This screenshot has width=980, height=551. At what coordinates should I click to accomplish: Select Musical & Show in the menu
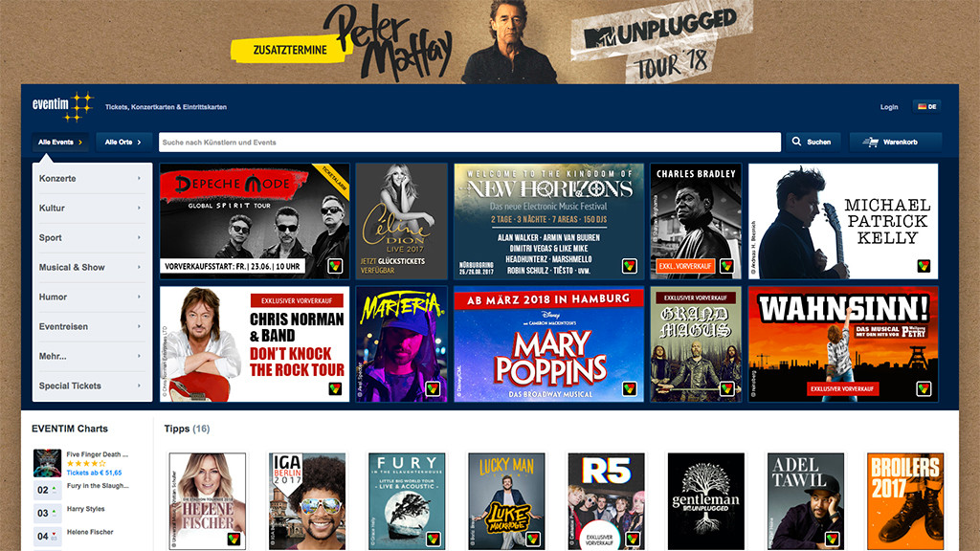(x=92, y=268)
